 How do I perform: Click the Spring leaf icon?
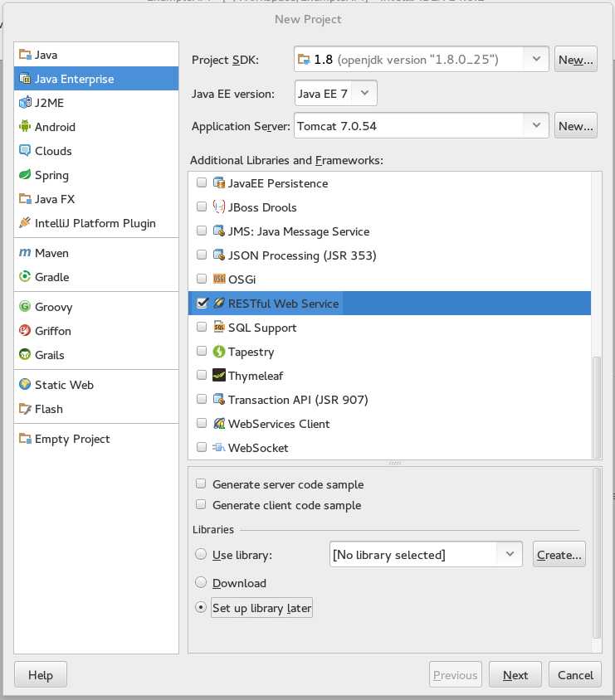point(25,174)
